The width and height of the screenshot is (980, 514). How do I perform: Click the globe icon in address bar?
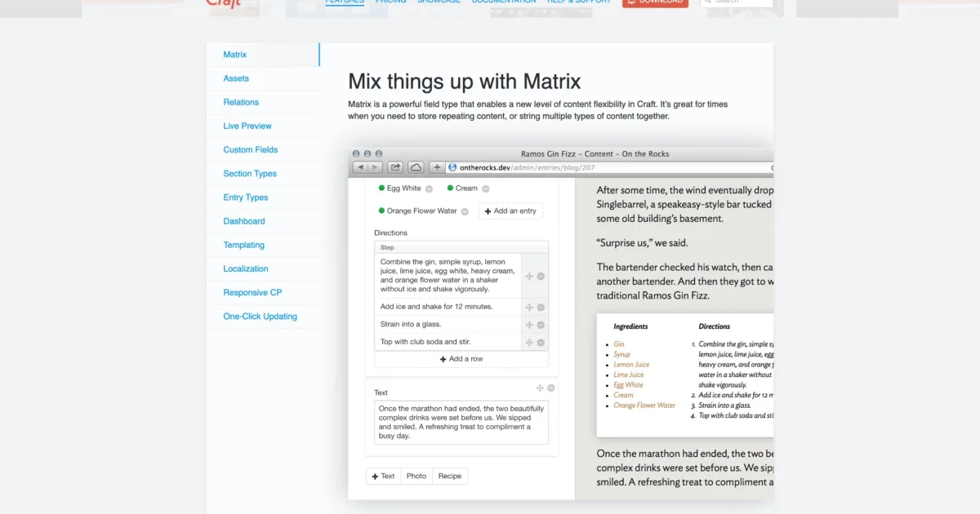(452, 167)
